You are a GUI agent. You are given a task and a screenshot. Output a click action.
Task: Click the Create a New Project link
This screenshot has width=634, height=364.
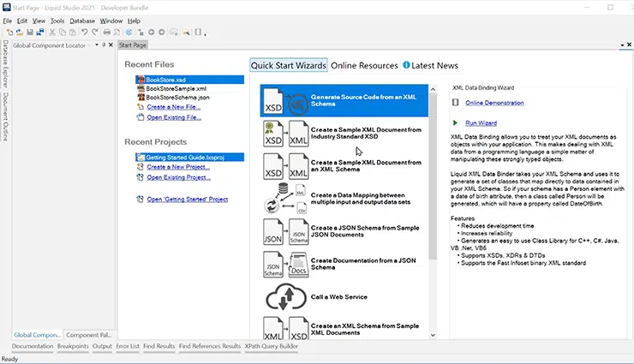(x=178, y=167)
